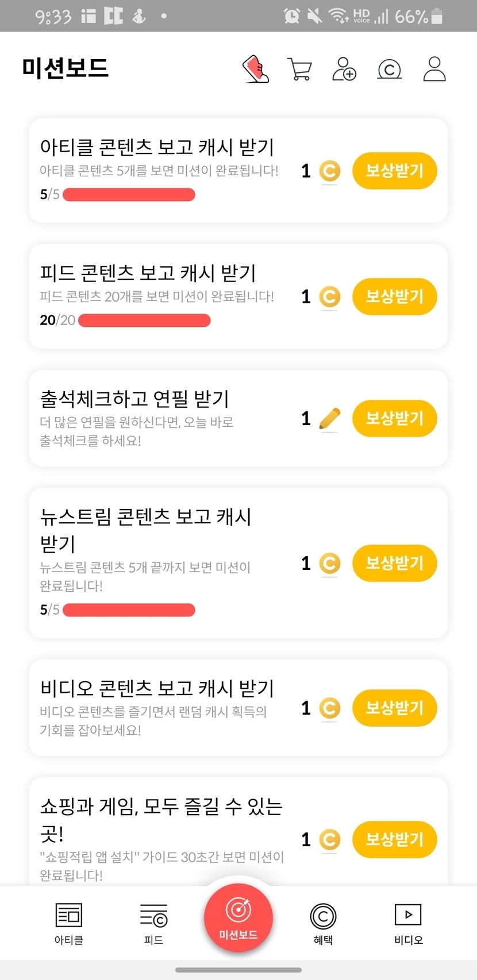Open the 혜택 benefits tab
Screen dimensions: 477x980
point(323,923)
